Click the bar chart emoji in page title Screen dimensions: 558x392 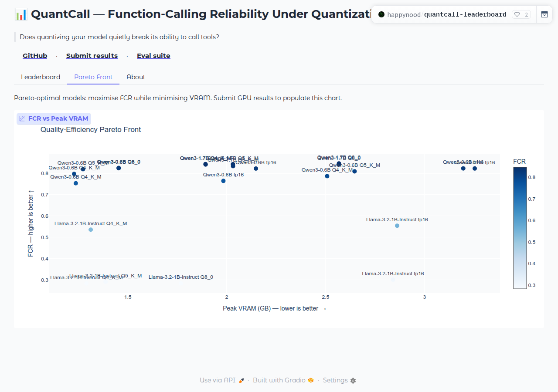click(x=21, y=14)
